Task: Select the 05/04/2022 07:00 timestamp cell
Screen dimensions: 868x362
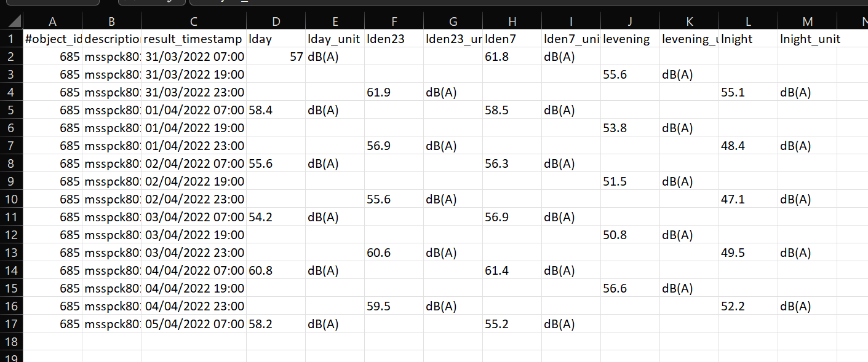Action: tap(194, 325)
